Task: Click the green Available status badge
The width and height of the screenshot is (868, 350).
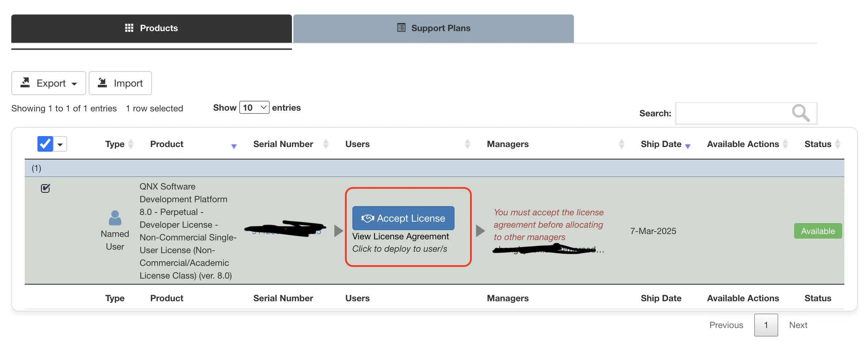Action: click(x=818, y=231)
